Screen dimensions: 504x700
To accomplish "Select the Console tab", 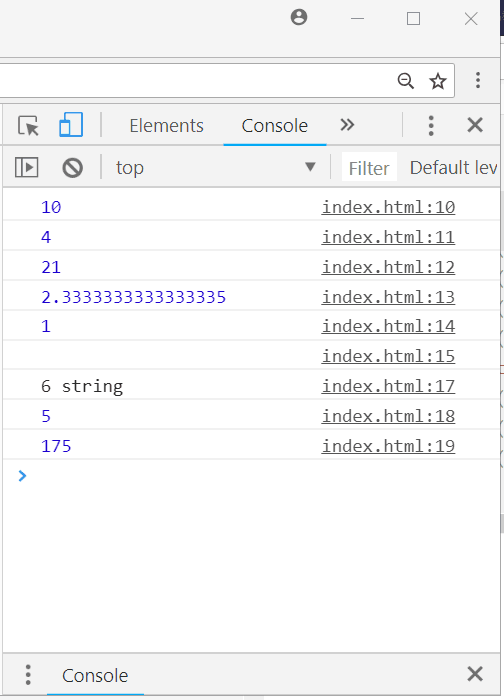I will (x=275, y=125).
